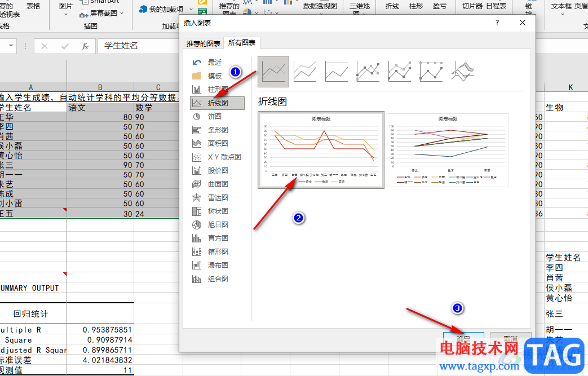The image size is (588, 376).
Task: Choose the X Y 散点图 scatter category
Action: 217,157
